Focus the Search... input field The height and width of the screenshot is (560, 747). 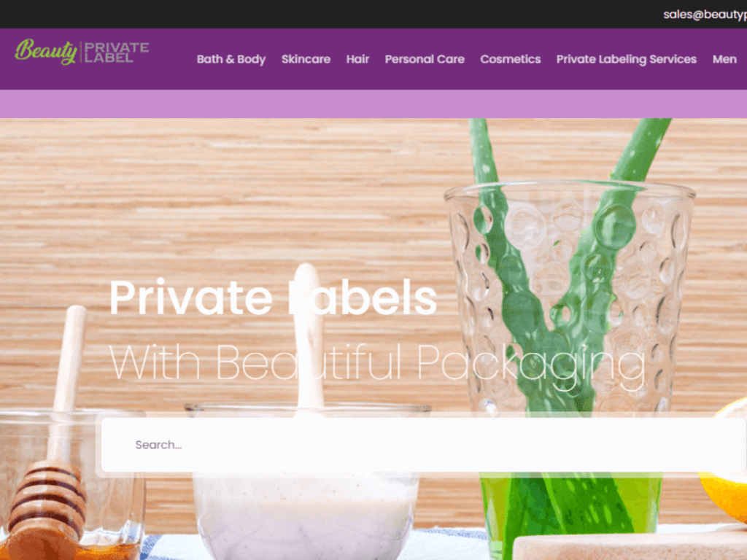424,445
